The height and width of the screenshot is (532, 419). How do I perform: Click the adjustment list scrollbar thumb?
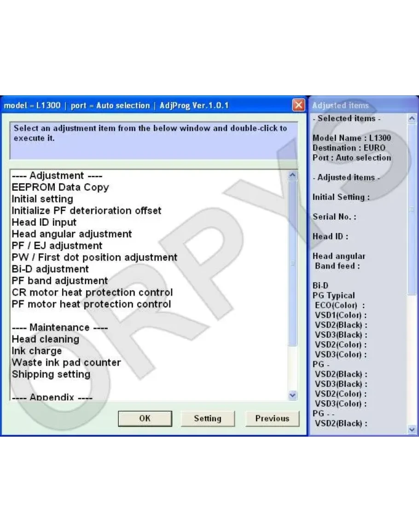pyautogui.click(x=292, y=263)
